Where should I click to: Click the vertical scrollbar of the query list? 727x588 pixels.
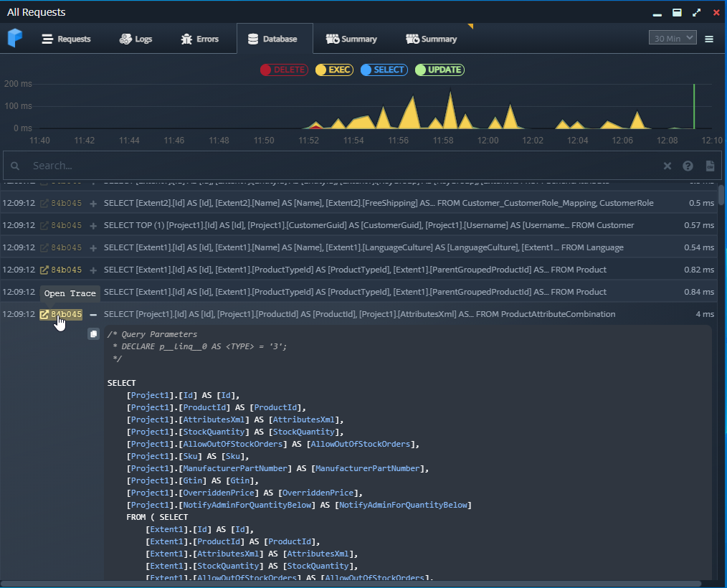point(721,195)
